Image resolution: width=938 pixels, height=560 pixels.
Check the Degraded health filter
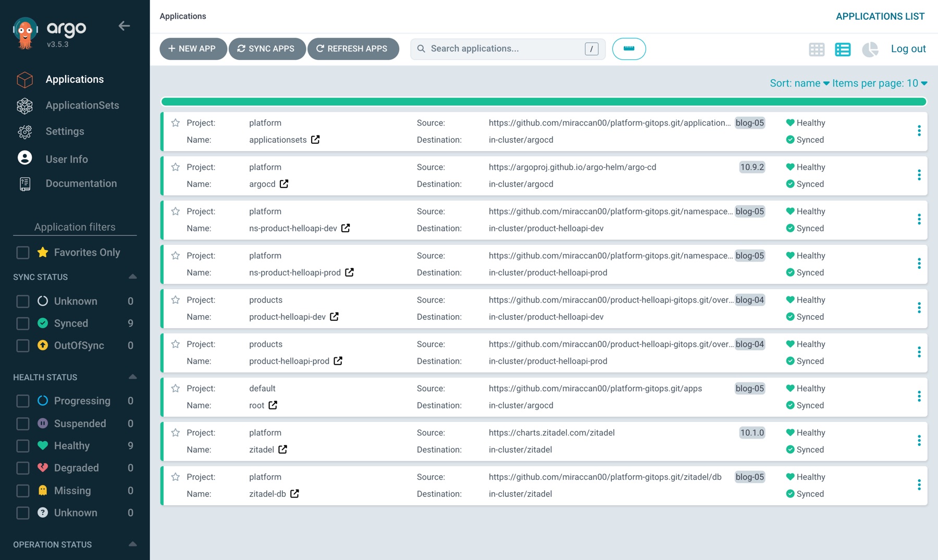[23, 468]
